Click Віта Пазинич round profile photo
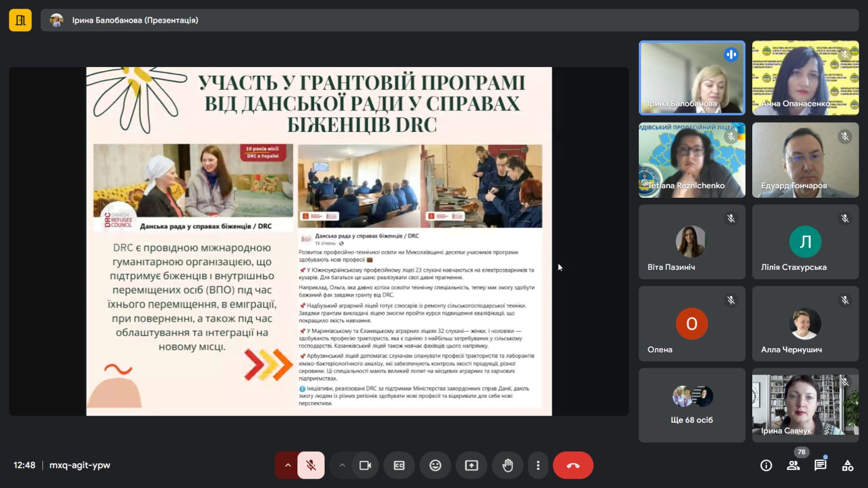The height and width of the screenshot is (488, 868). pos(692,242)
